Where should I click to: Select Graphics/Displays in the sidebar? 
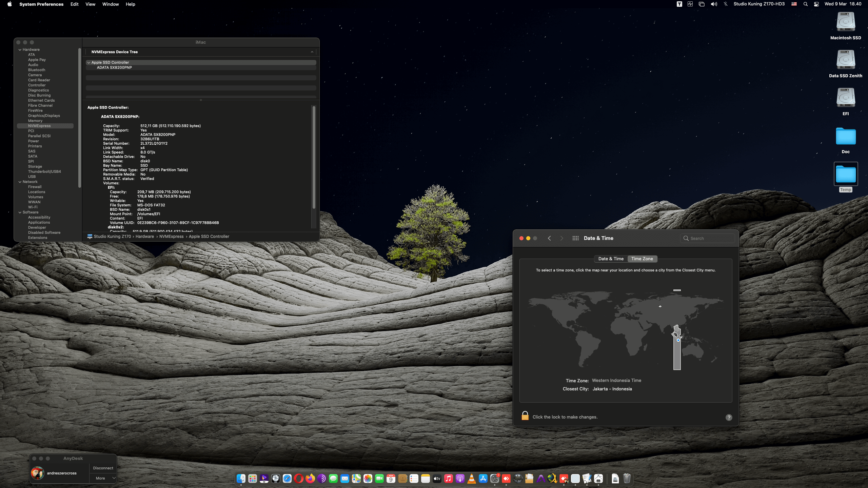click(x=44, y=116)
